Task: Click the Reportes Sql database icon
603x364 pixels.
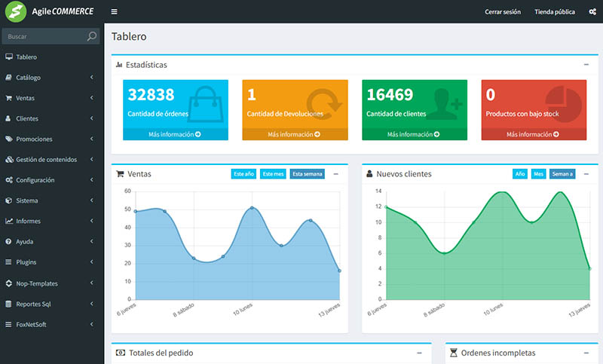Action: [x=8, y=304]
